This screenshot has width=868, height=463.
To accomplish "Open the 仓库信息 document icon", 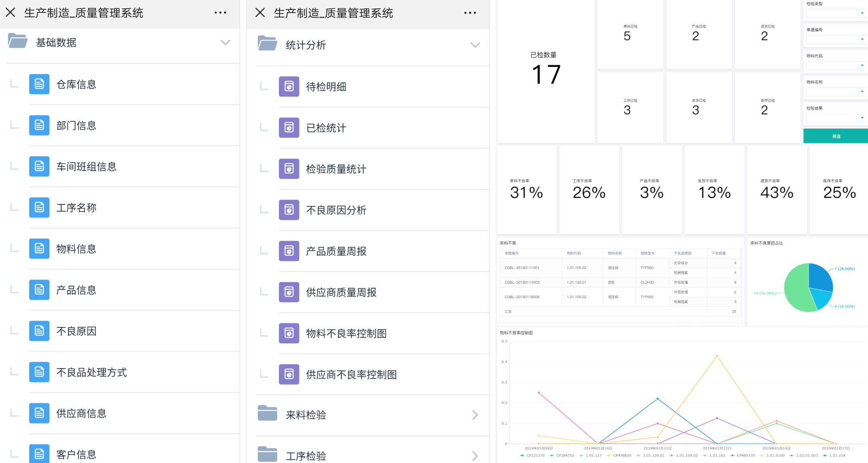I will [39, 84].
